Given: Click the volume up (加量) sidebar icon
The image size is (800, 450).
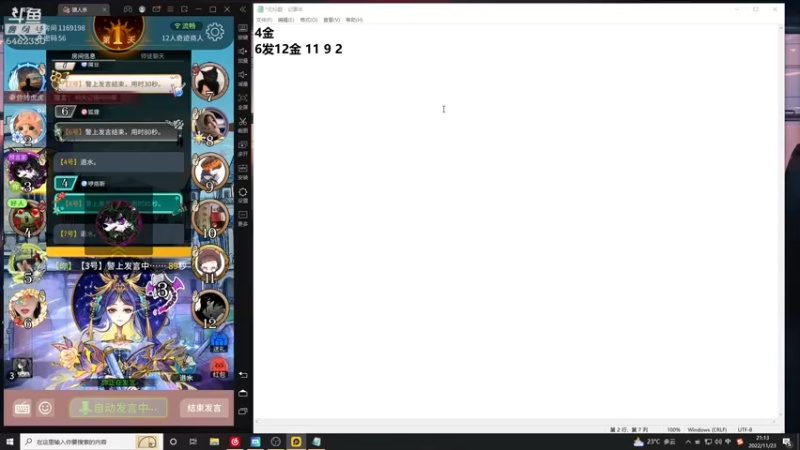Looking at the screenshot, I should 243,54.
